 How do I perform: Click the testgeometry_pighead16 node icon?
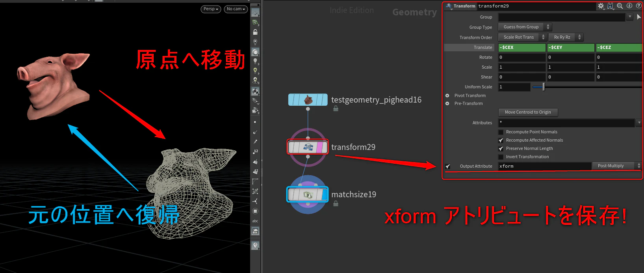tap(308, 100)
